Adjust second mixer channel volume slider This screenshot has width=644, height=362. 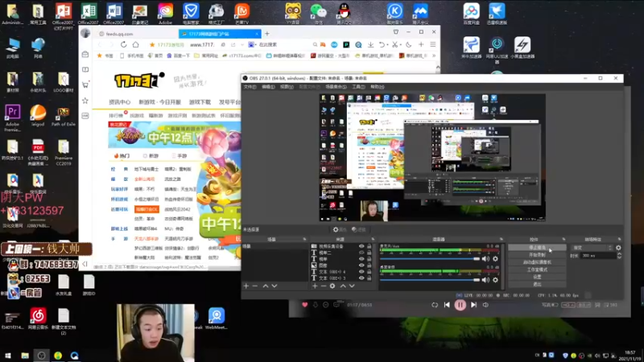tap(430, 280)
